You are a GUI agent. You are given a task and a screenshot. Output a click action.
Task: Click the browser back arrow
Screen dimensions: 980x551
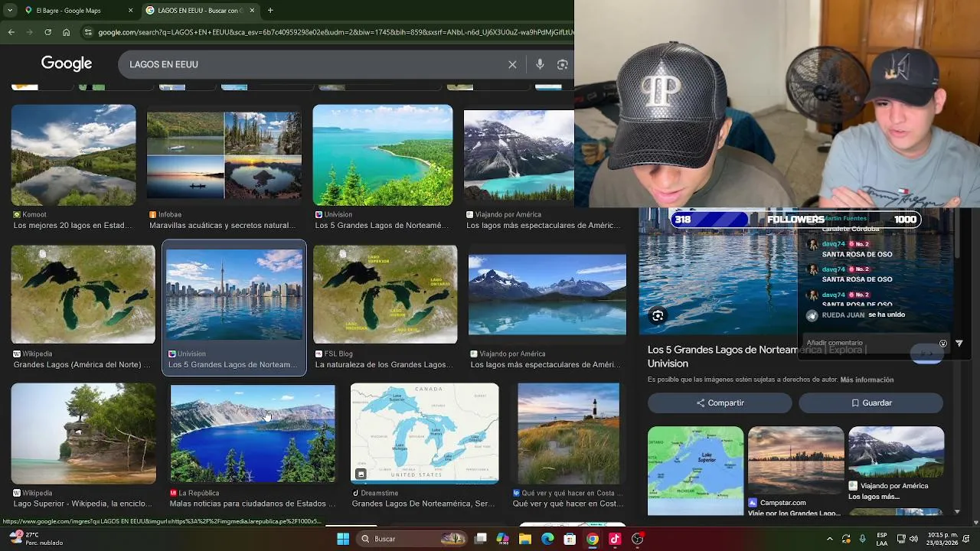(x=11, y=32)
